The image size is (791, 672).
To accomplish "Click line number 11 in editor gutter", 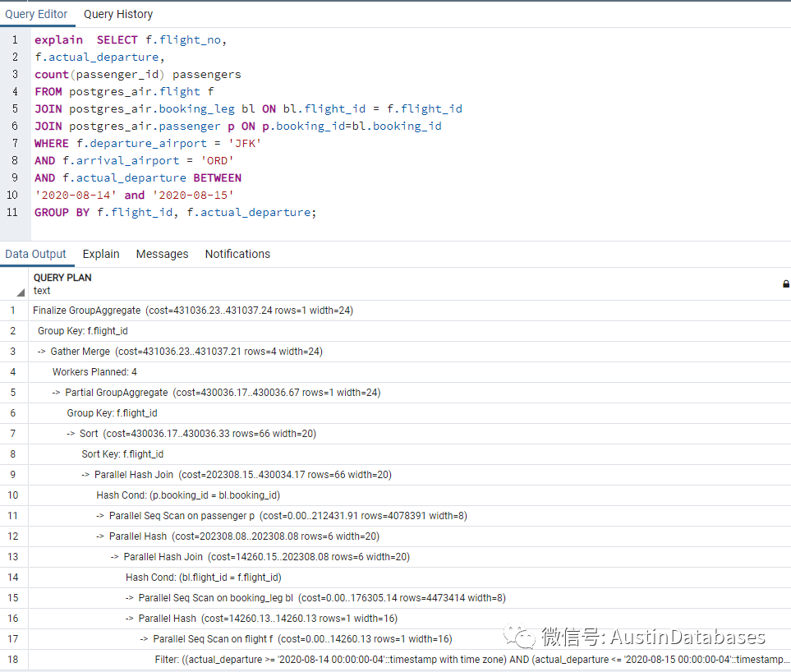I will (x=12, y=213).
